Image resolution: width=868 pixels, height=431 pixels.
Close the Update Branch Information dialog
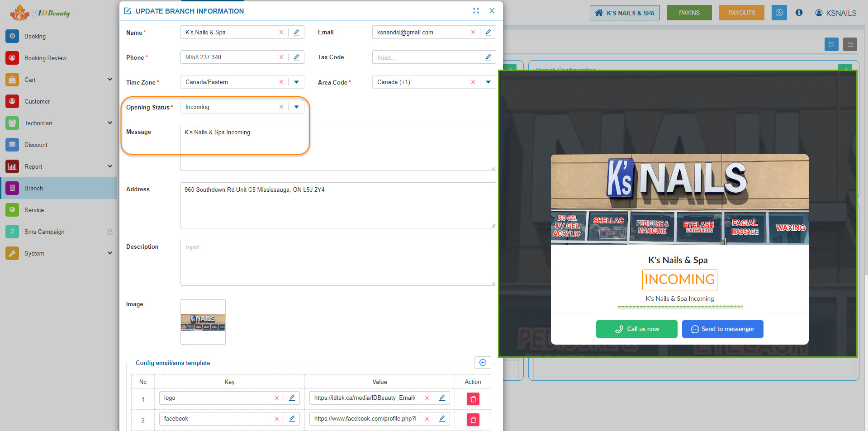click(x=492, y=10)
